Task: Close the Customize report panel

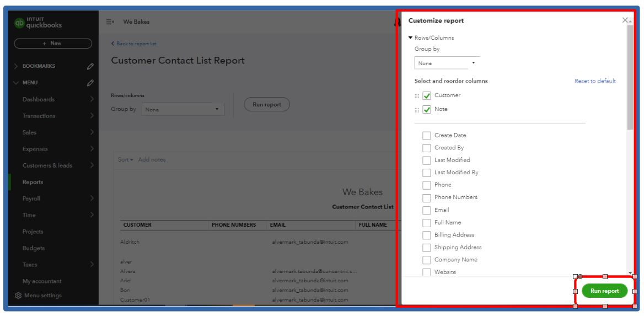Action: tap(625, 20)
